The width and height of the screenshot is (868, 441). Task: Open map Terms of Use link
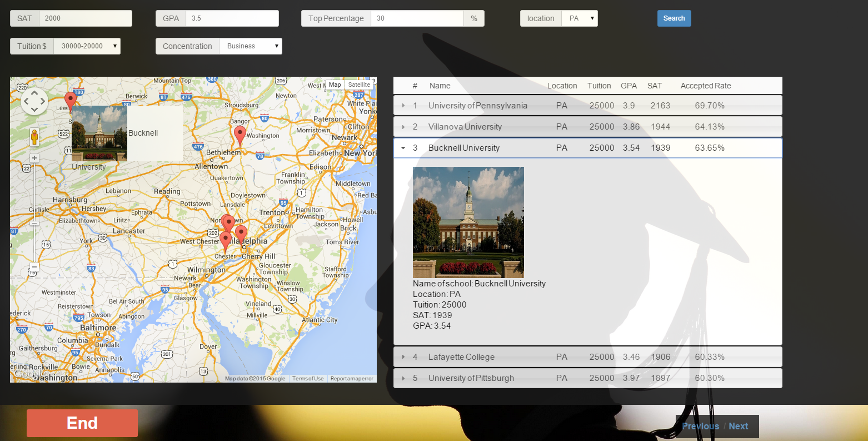pos(308,379)
